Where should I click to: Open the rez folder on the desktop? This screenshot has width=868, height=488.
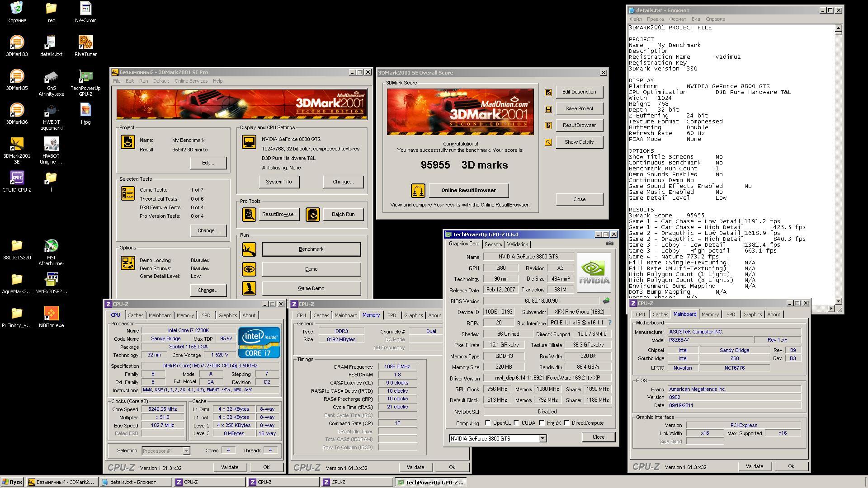(51, 12)
